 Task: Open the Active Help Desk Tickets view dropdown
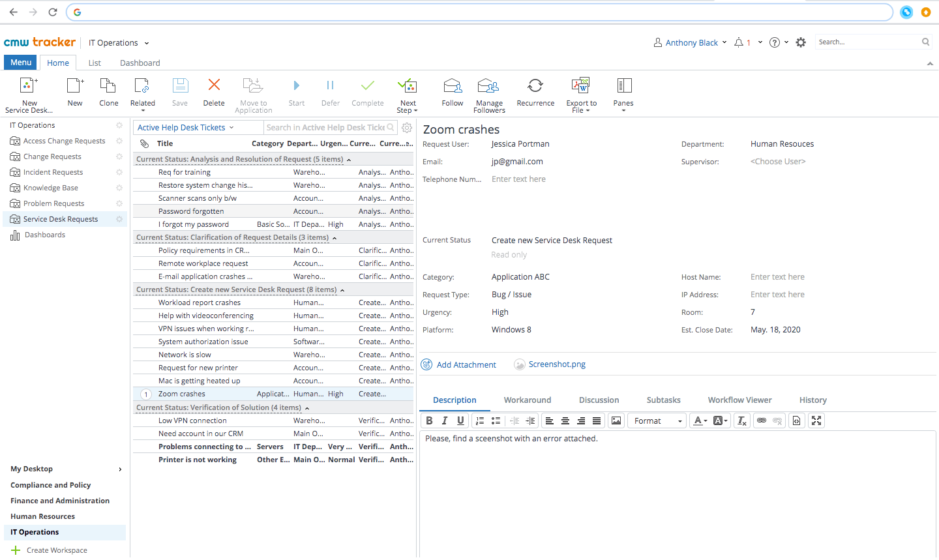(186, 128)
